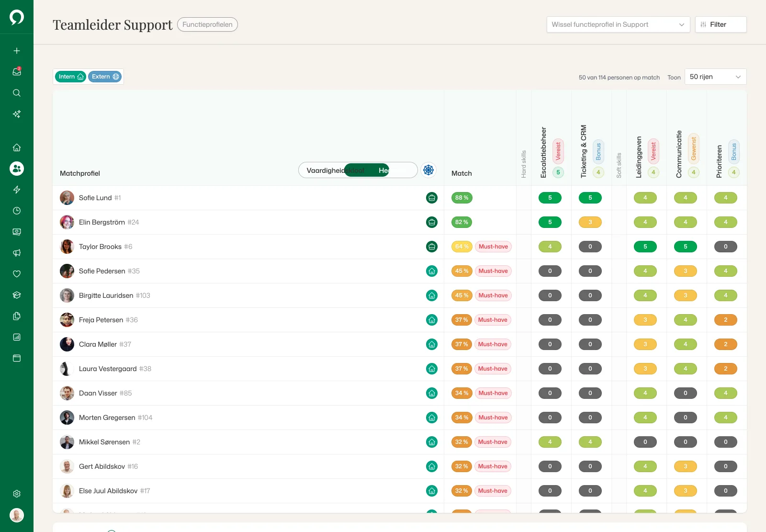Click the Match column header

coord(462,173)
